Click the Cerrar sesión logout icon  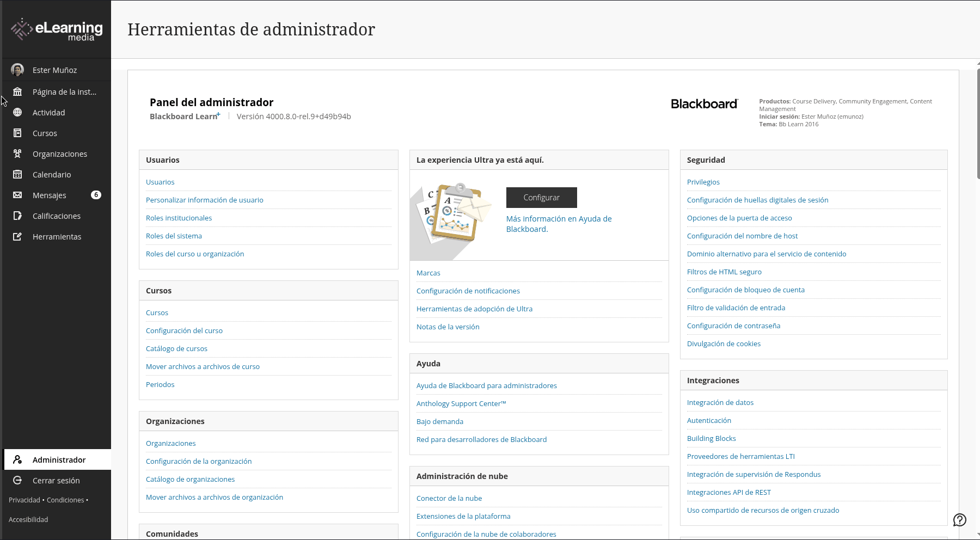17,480
